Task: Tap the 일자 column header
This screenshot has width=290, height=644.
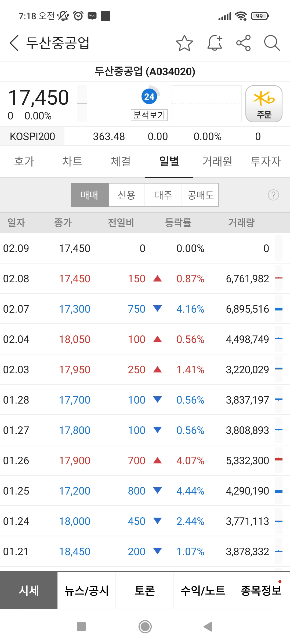Action: click(16, 223)
